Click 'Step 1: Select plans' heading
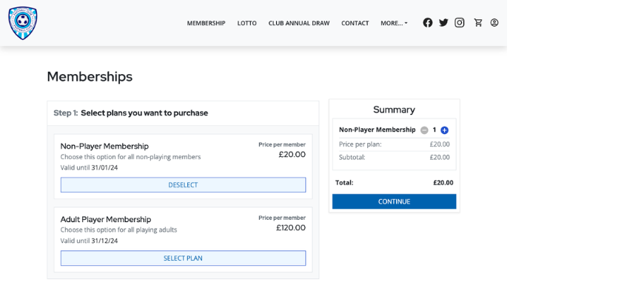Image resolution: width=644 pixels, height=288 pixels. [x=130, y=113]
